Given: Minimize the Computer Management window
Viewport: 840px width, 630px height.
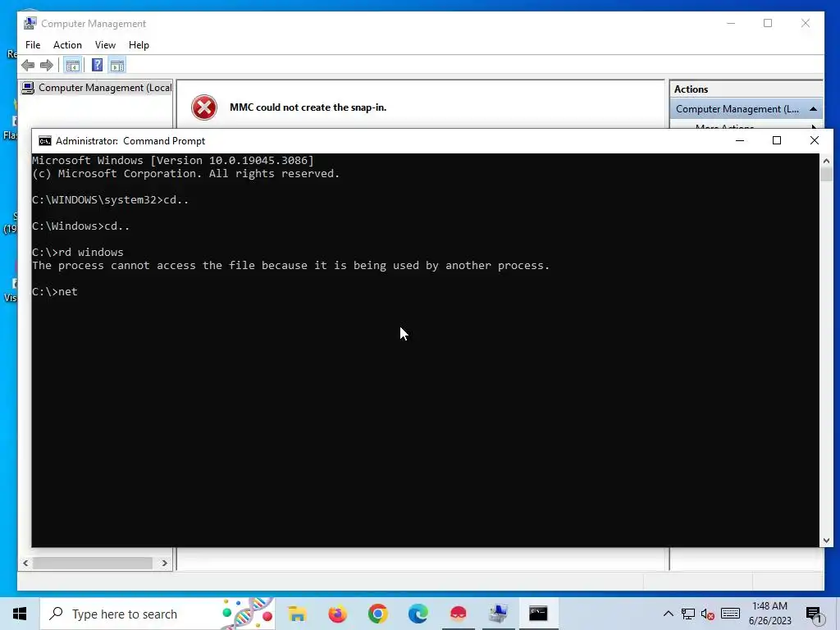Looking at the screenshot, I should coord(731,24).
